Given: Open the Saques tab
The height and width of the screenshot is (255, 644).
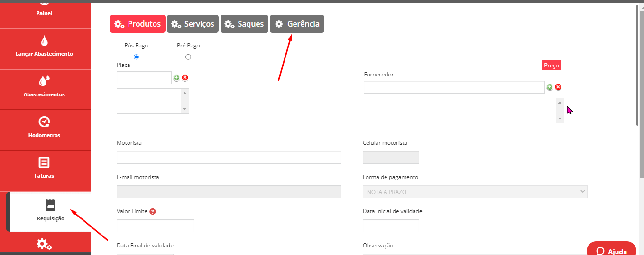Looking at the screenshot, I should click(x=244, y=24).
